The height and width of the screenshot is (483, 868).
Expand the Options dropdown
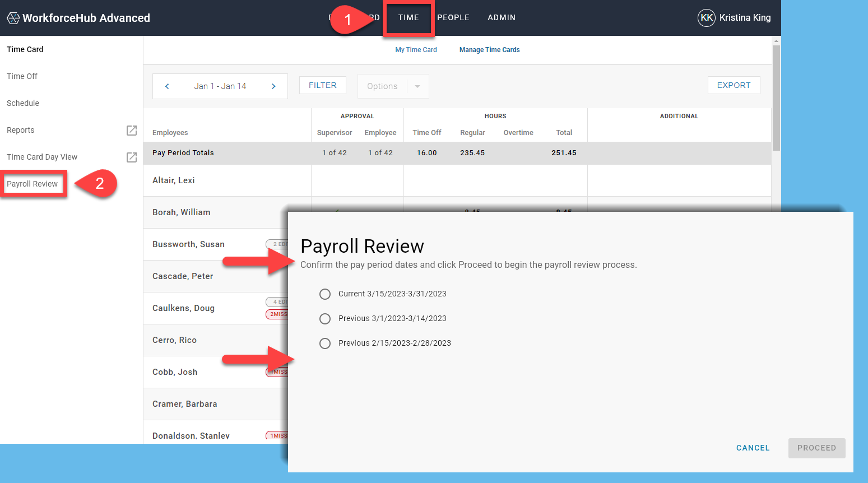pyautogui.click(x=416, y=86)
